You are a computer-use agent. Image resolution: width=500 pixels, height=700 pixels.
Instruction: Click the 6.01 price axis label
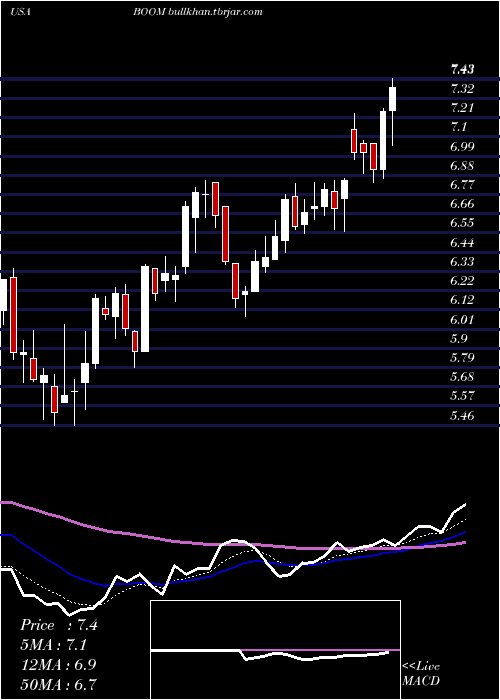[462, 320]
